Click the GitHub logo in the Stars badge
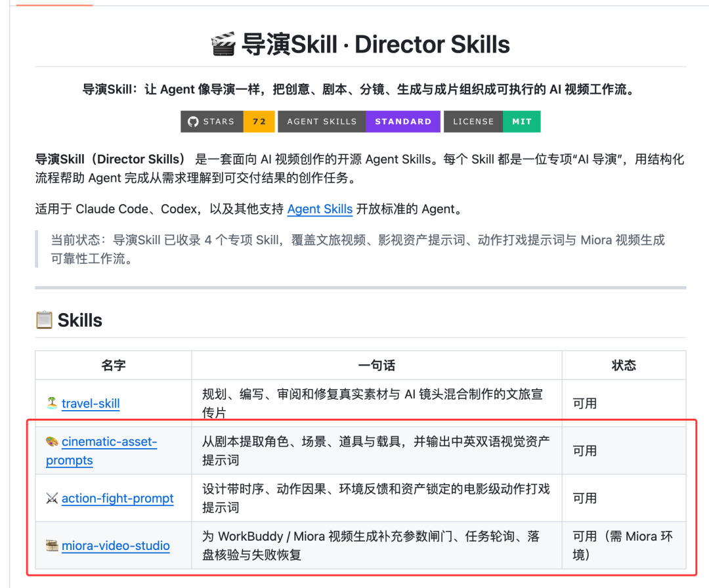This screenshot has height=588, width=709. [x=193, y=121]
